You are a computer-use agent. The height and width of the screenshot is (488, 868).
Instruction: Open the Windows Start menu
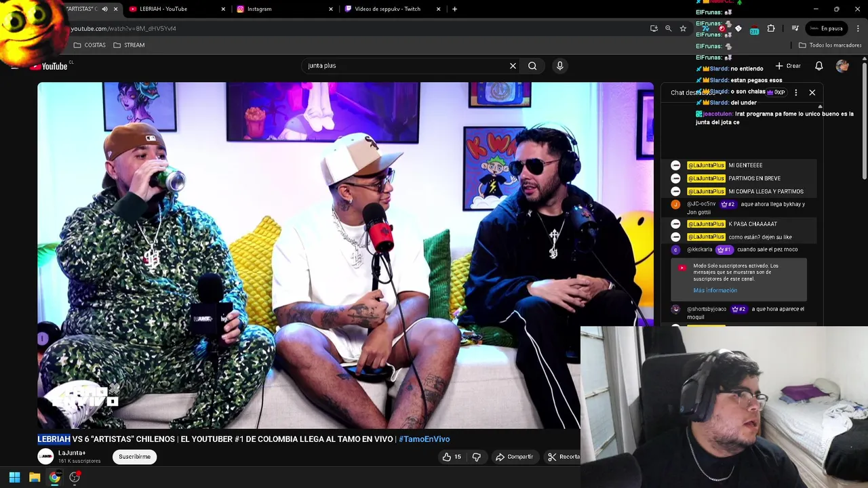click(x=14, y=477)
